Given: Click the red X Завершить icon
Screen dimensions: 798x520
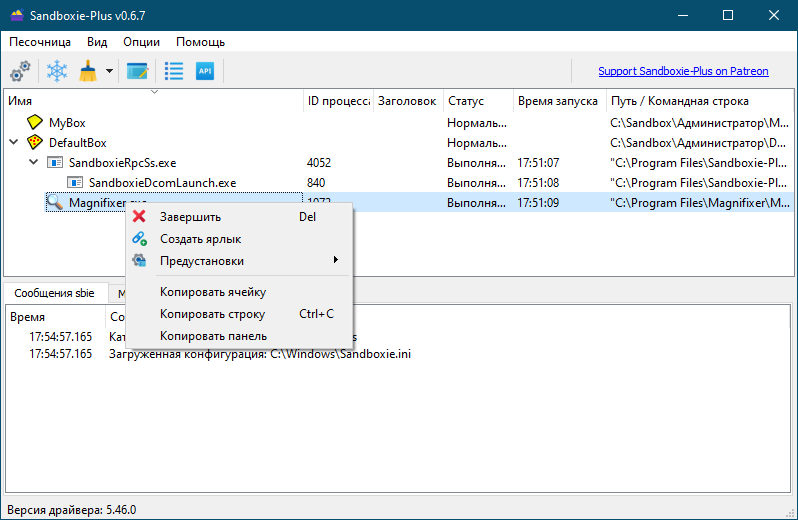Looking at the screenshot, I should (x=139, y=217).
